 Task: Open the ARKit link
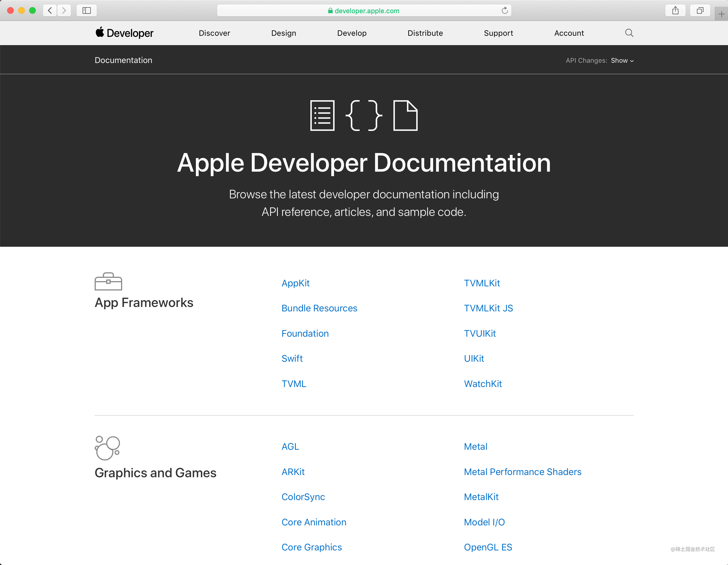[x=293, y=472]
